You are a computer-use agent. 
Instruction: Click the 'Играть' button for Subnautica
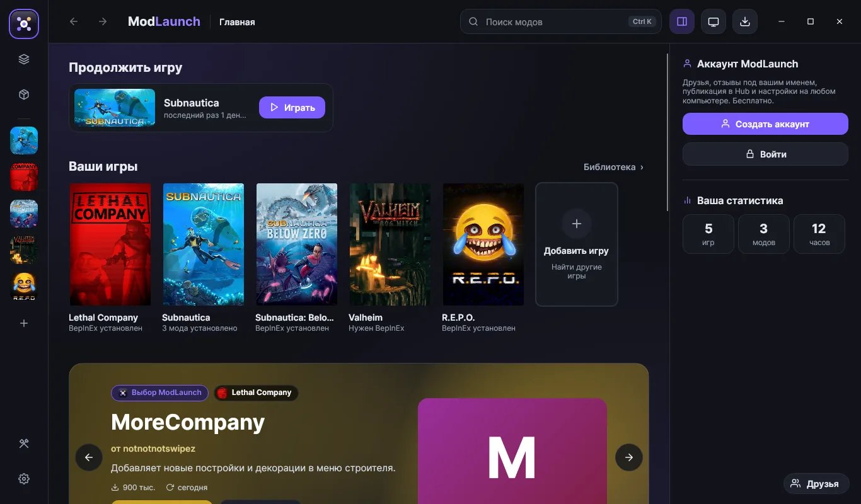click(x=292, y=108)
